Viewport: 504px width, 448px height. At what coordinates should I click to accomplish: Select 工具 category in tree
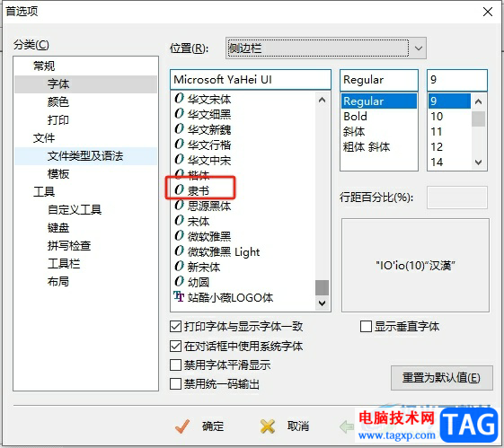(44, 192)
